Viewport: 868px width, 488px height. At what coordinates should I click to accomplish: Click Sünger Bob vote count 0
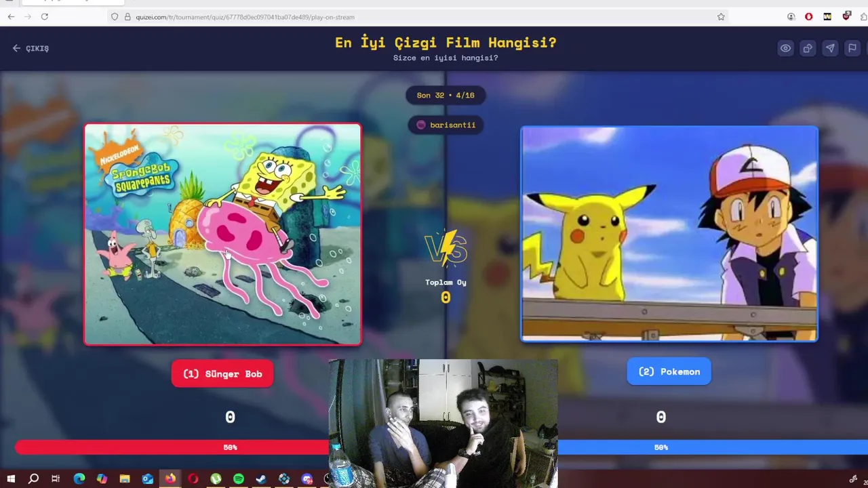point(230,418)
